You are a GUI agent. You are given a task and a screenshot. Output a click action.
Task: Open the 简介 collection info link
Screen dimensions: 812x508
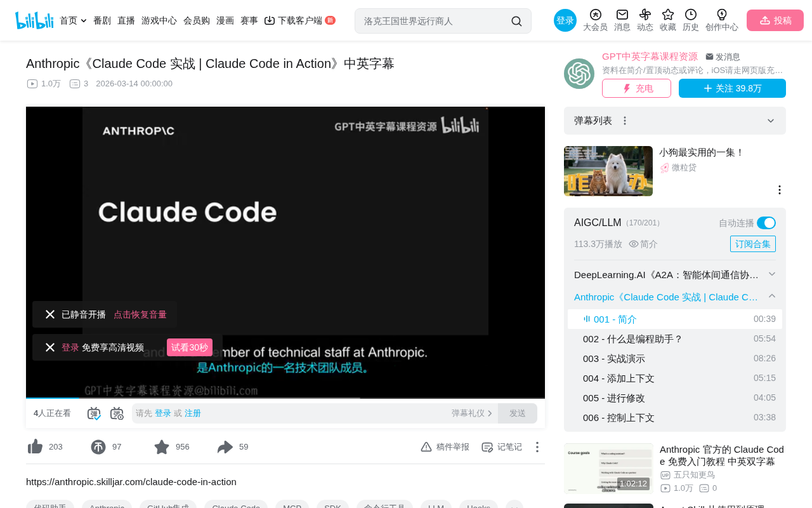click(643, 244)
